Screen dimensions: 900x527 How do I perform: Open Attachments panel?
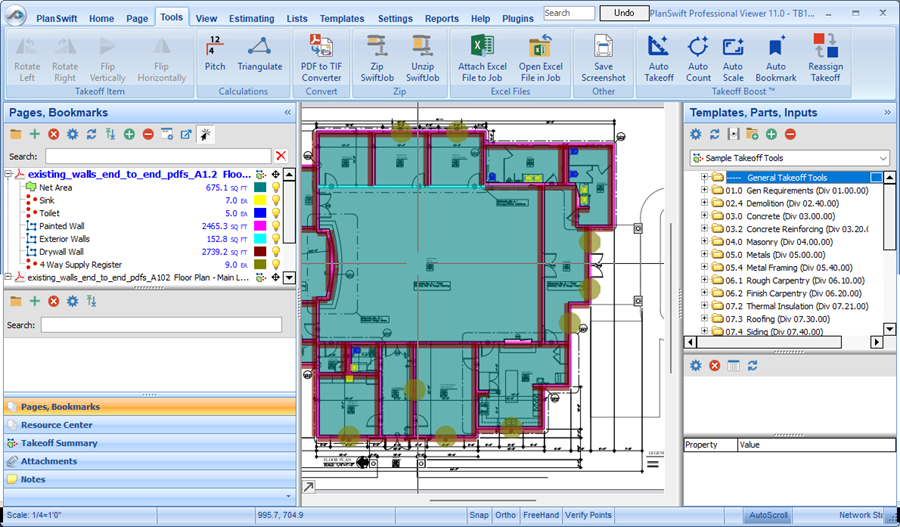[150, 461]
